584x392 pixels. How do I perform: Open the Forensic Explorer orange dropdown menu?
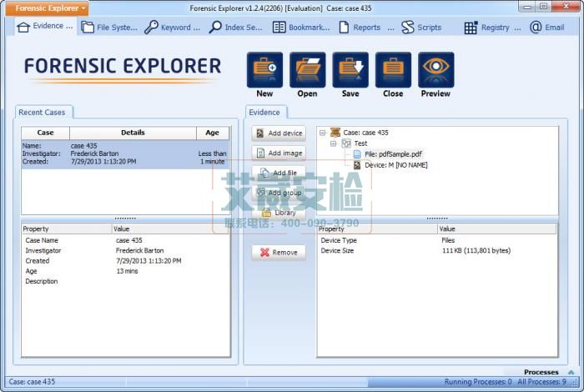[x=48, y=8]
